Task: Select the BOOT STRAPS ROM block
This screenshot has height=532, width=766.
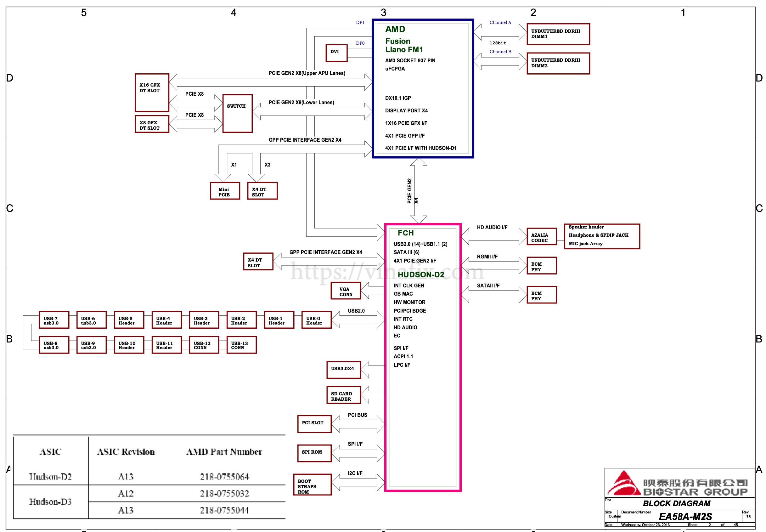Action: [312, 485]
